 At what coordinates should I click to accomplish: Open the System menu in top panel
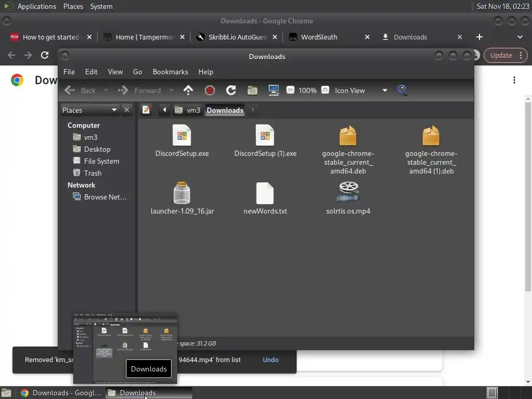click(x=101, y=6)
